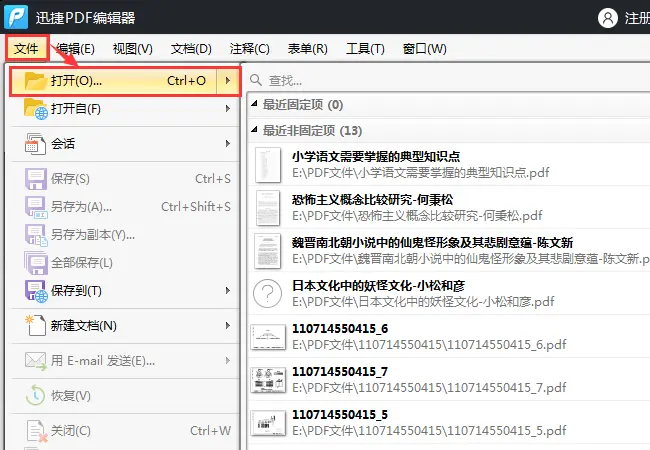Select 恢复(V) menu entry
650x450 pixels.
pos(125,396)
